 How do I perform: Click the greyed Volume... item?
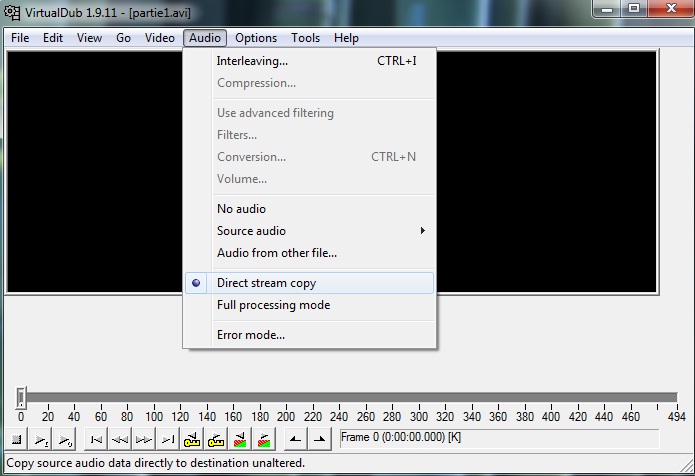[x=309, y=179]
